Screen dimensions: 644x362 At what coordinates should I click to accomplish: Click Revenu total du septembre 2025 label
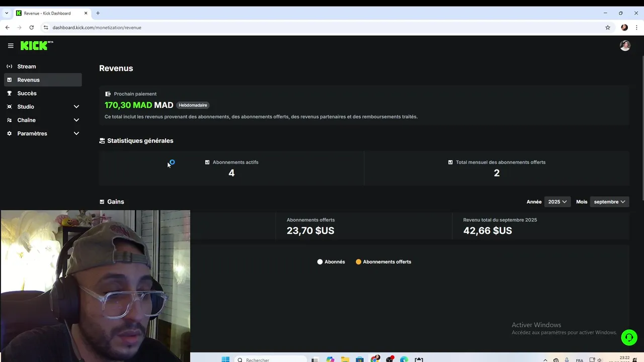tap(500, 220)
